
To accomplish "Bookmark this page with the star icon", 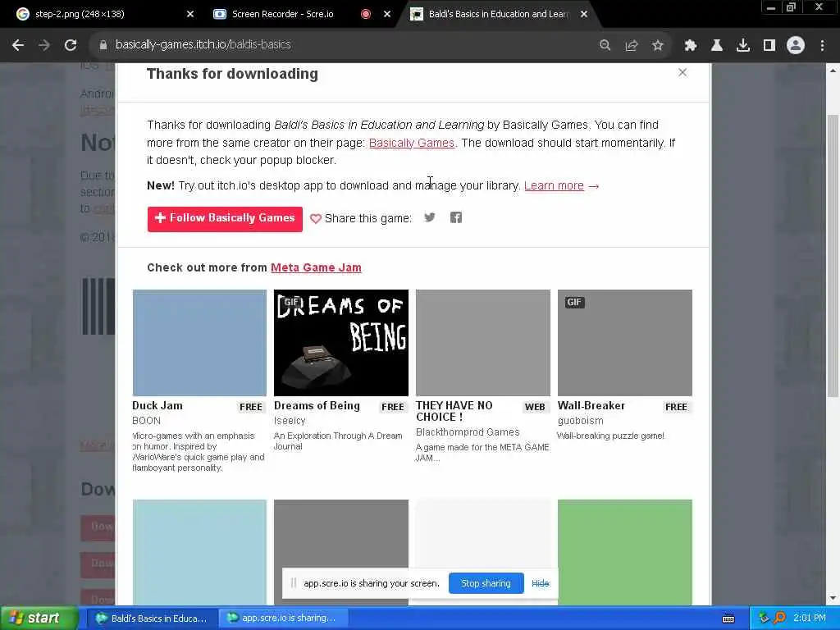I will (658, 45).
